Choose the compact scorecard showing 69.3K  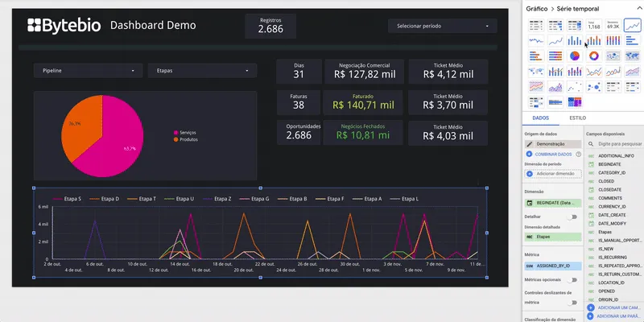613,26
